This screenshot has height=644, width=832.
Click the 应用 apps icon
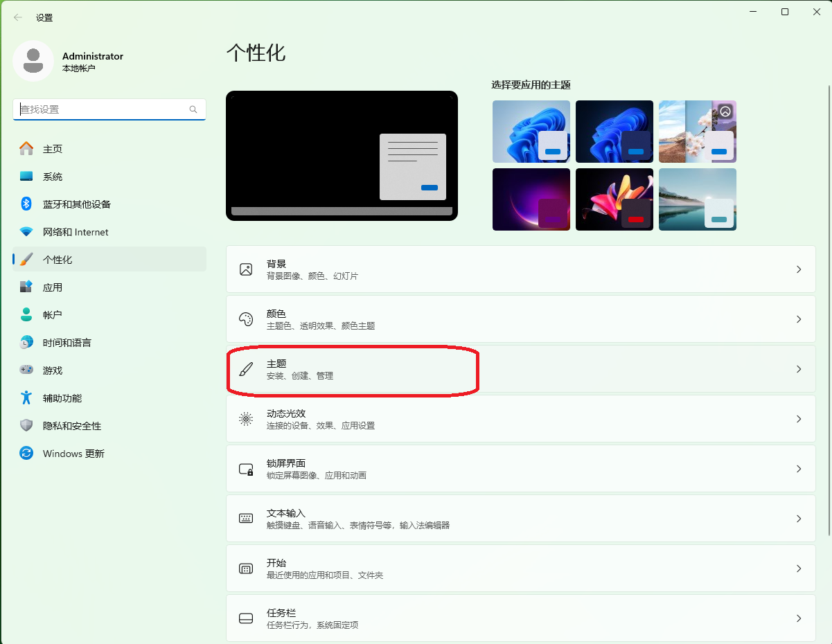[x=26, y=287]
